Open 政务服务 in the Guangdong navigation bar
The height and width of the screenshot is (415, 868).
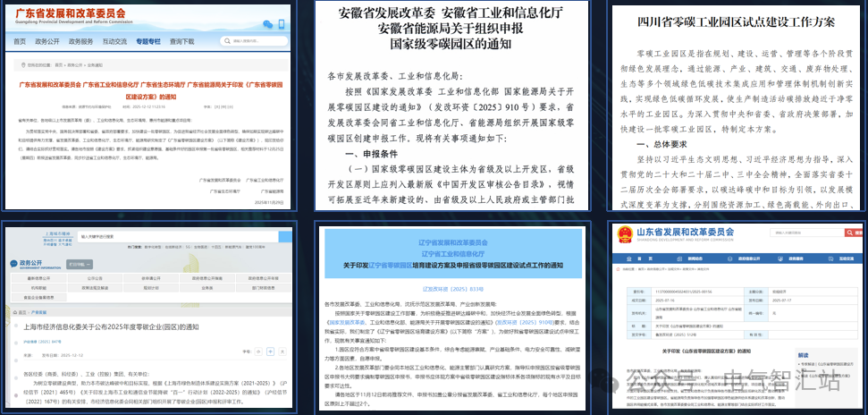click(80, 41)
